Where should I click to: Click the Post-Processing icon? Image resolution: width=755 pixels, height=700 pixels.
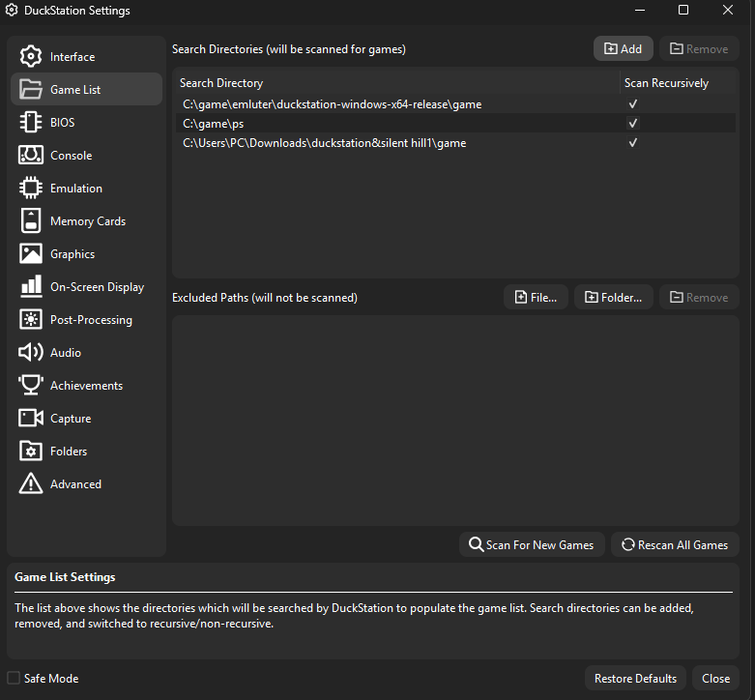tap(31, 319)
